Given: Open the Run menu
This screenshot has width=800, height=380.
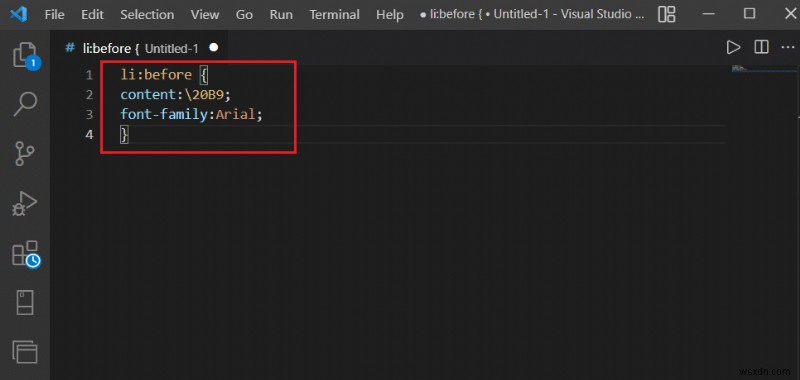Looking at the screenshot, I should pyautogui.click(x=281, y=15).
